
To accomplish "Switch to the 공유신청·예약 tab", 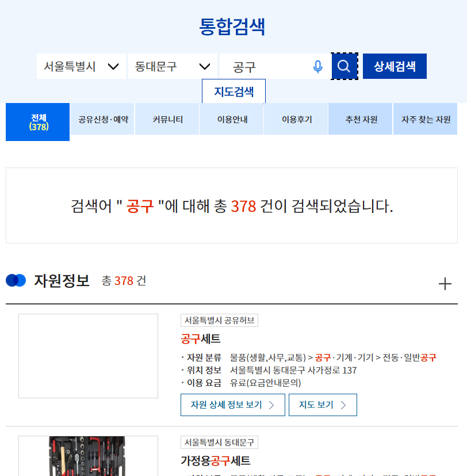I will click(x=102, y=119).
